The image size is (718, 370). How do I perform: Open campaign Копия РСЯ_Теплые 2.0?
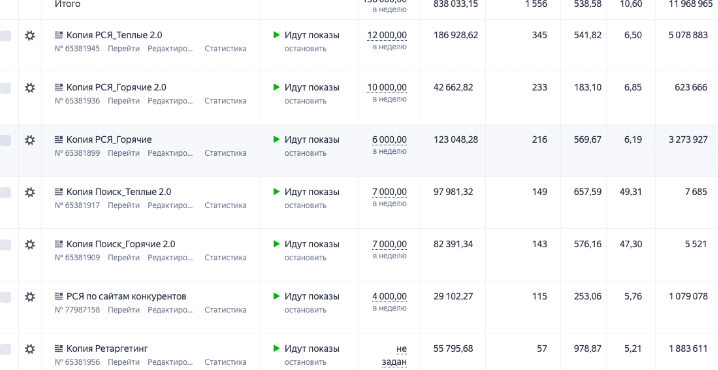coord(114,35)
